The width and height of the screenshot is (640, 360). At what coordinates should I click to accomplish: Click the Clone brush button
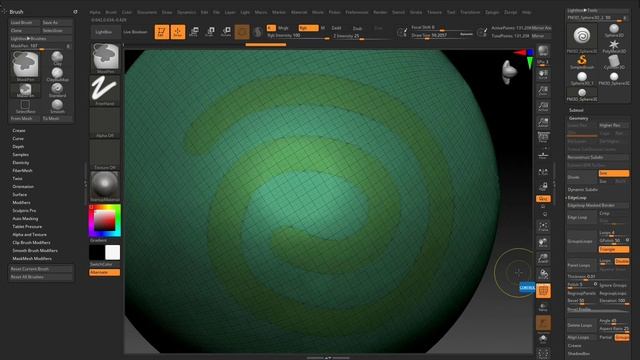25,31
